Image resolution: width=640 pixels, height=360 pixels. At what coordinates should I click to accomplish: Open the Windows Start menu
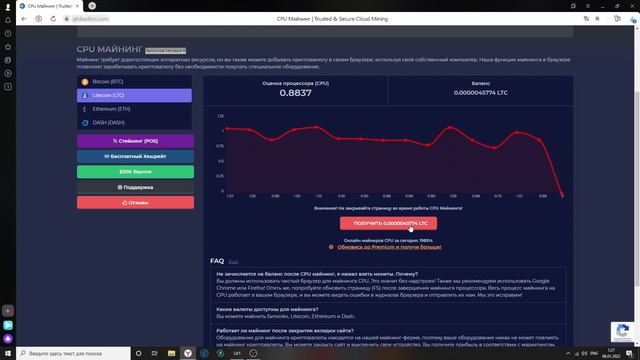(x=8, y=353)
